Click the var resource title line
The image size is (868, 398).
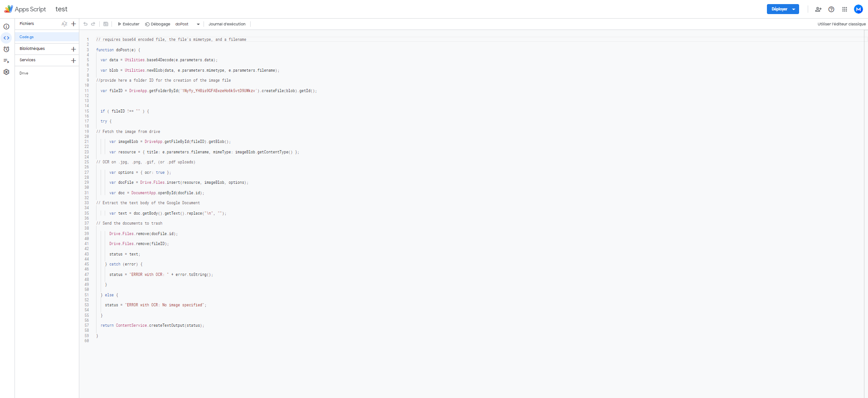coord(204,152)
